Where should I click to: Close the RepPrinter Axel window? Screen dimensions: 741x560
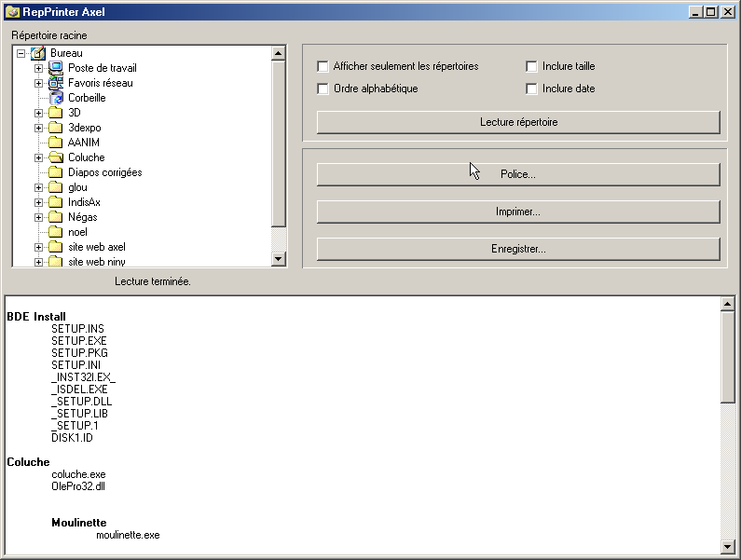point(727,12)
